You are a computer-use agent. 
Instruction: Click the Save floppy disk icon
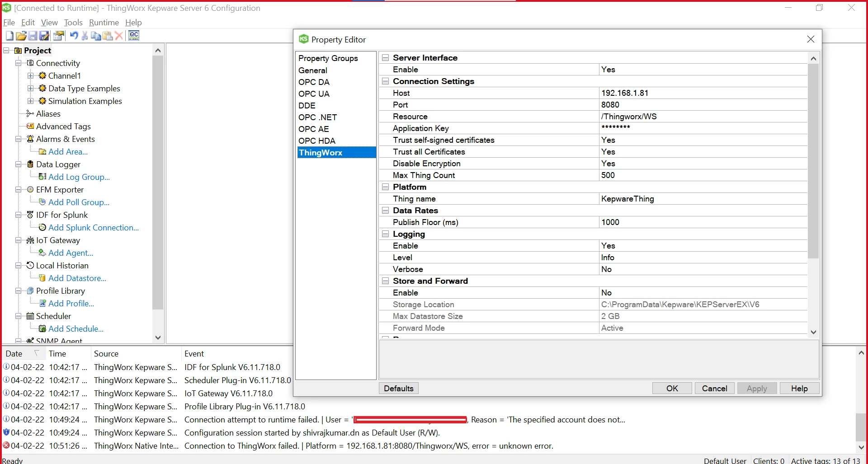(33, 36)
